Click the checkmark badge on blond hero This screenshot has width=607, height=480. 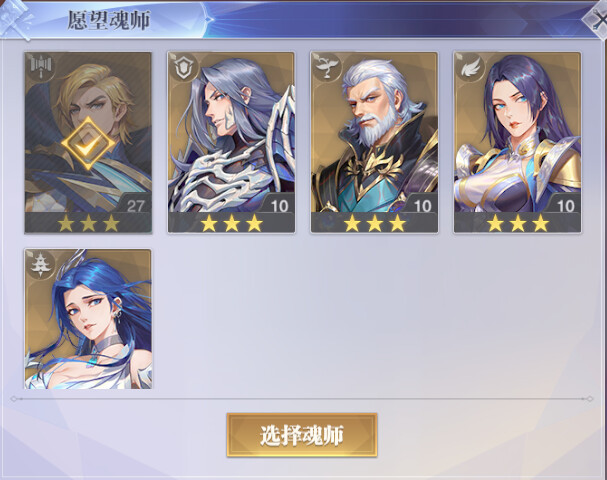click(x=88, y=144)
